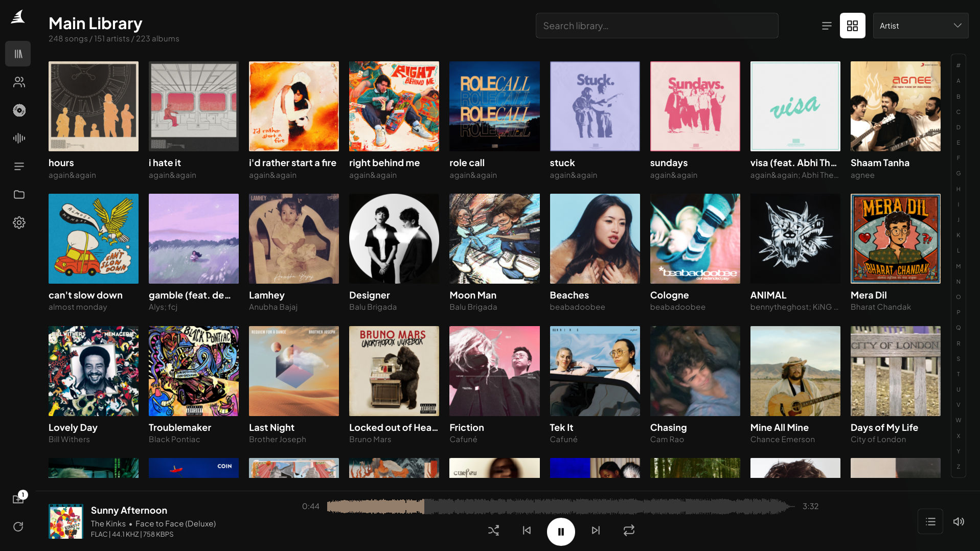The height and width of the screenshot is (551, 980).
Task: Open the Folders sidebar icon
Action: [x=19, y=194]
